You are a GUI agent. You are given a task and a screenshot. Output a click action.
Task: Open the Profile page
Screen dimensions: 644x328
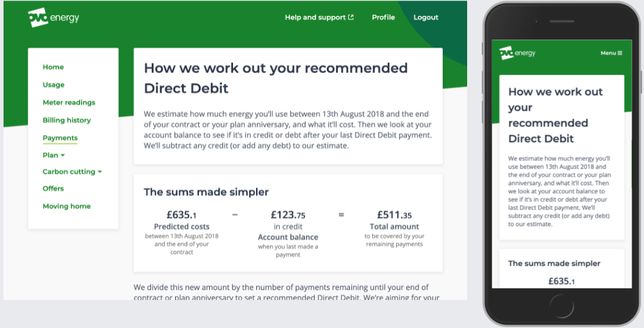(383, 17)
